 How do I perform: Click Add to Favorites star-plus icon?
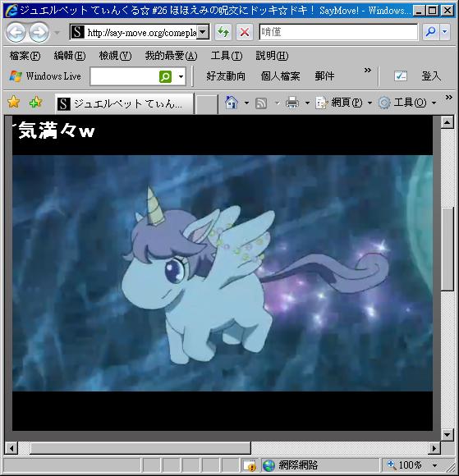36,102
